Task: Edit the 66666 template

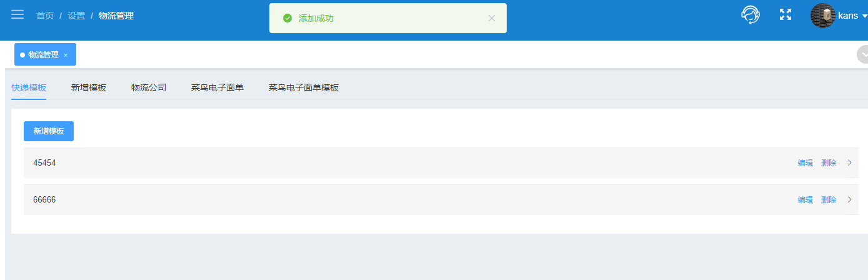Action: tap(806, 200)
